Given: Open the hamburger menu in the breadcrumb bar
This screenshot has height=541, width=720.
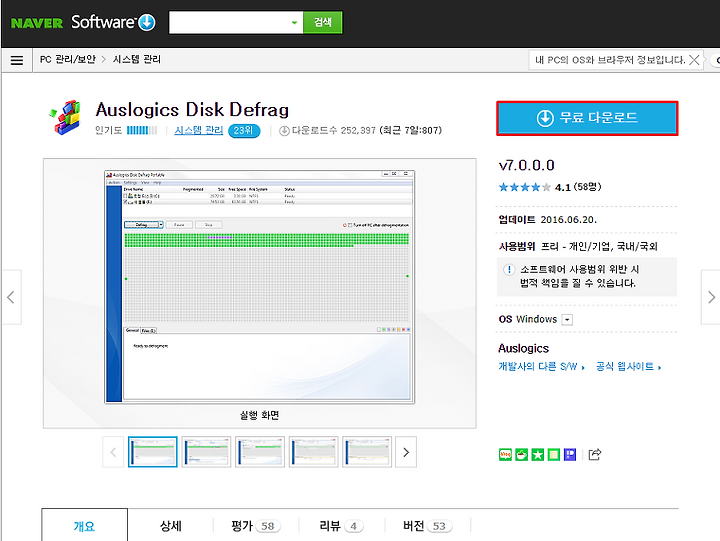Looking at the screenshot, I should click(17, 60).
